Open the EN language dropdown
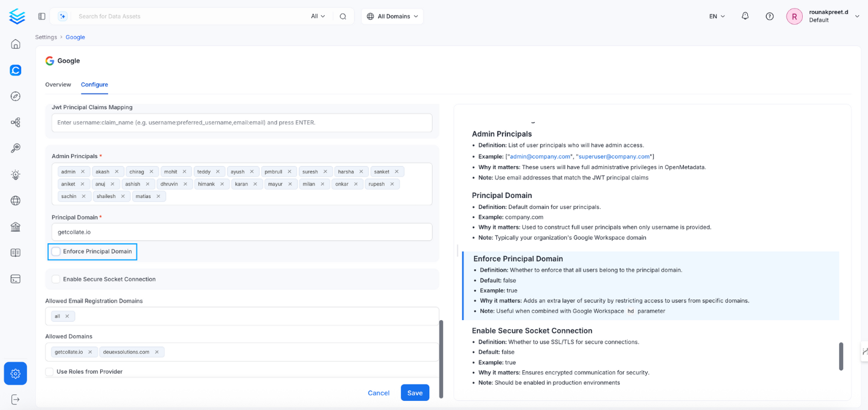This screenshot has width=868, height=410. click(x=717, y=16)
